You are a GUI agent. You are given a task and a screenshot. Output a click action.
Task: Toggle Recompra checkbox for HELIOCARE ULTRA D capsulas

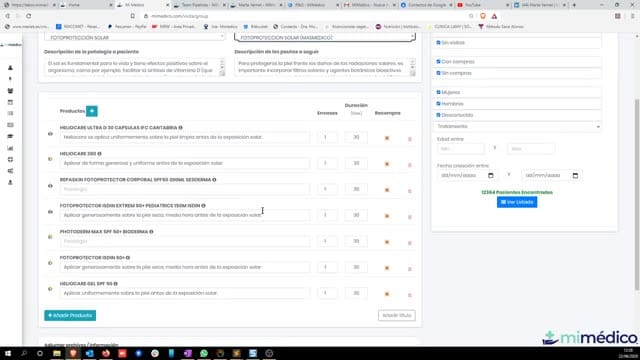pos(387,138)
